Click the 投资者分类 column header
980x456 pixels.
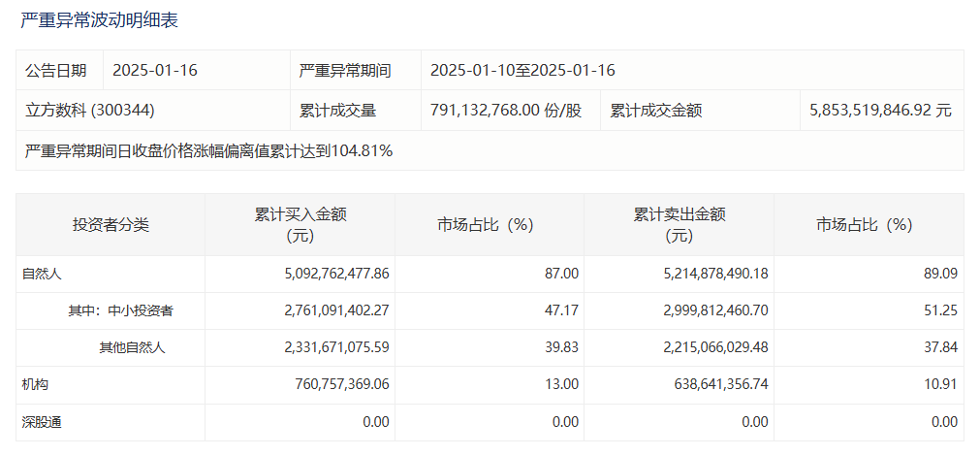111,225
